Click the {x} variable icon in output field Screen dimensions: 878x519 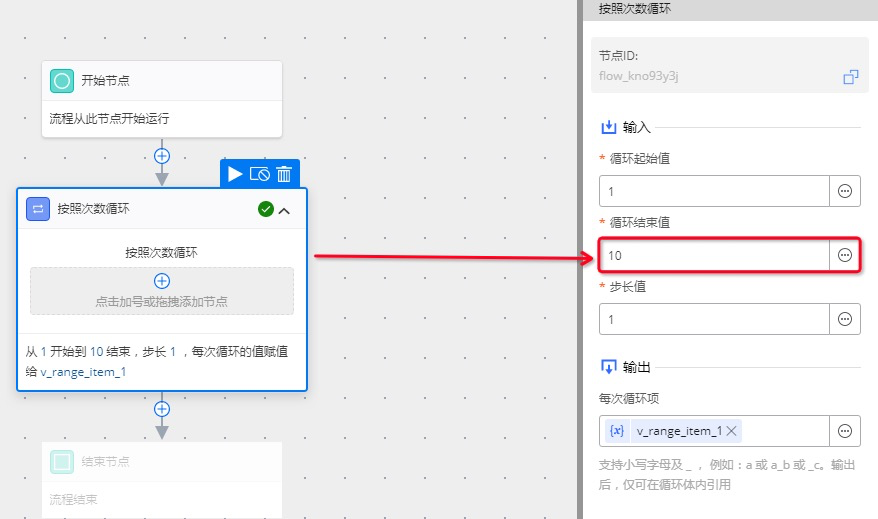click(617, 431)
